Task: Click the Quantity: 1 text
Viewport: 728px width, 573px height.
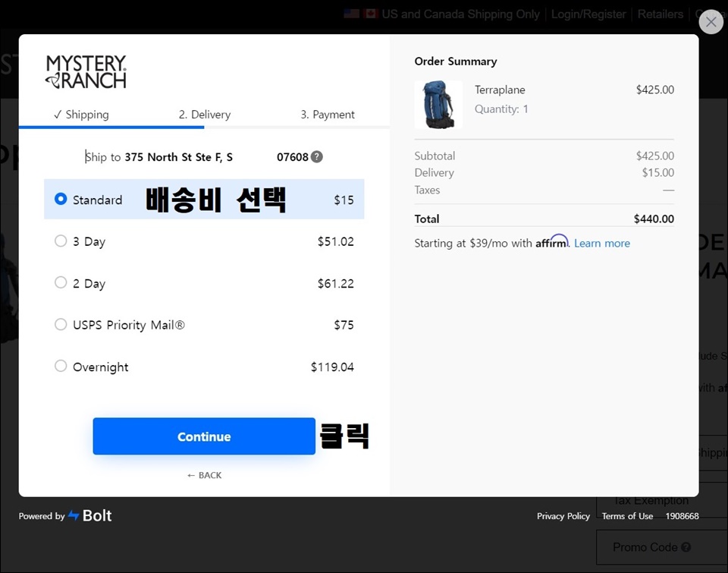Action: 501,109
